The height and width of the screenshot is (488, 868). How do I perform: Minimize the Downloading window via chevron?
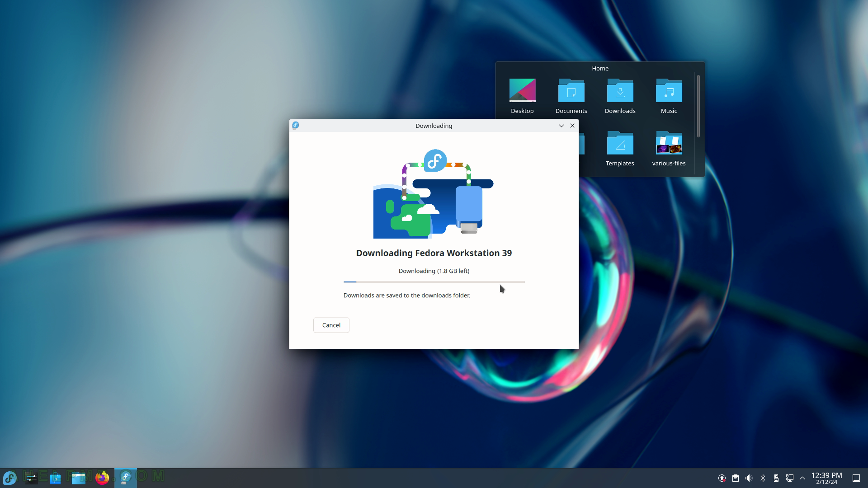pyautogui.click(x=561, y=126)
